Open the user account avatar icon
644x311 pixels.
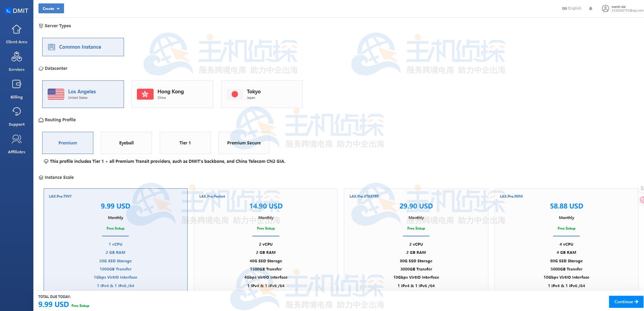tap(605, 9)
